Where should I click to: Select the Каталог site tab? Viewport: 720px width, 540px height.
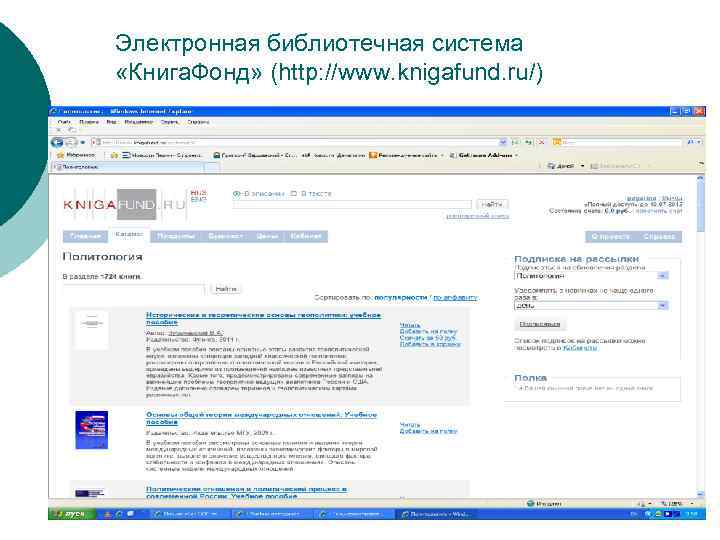(129, 235)
